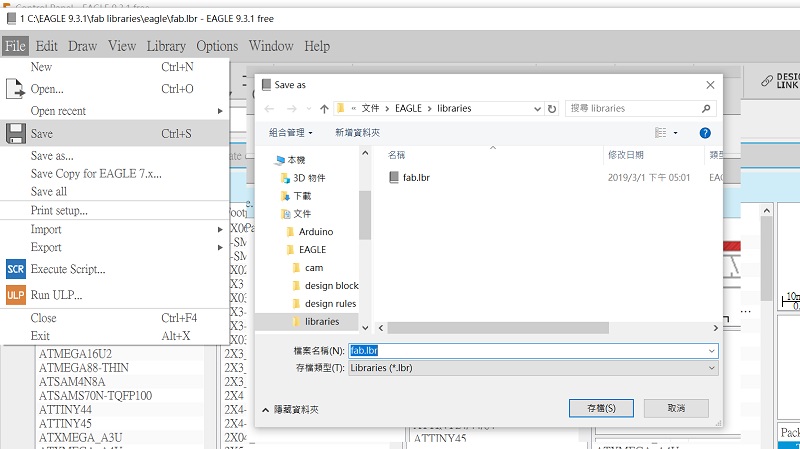Image resolution: width=800 pixels, height=449 pixels.
Task: Click the 取消 cancel button
Action: [676, 408]
